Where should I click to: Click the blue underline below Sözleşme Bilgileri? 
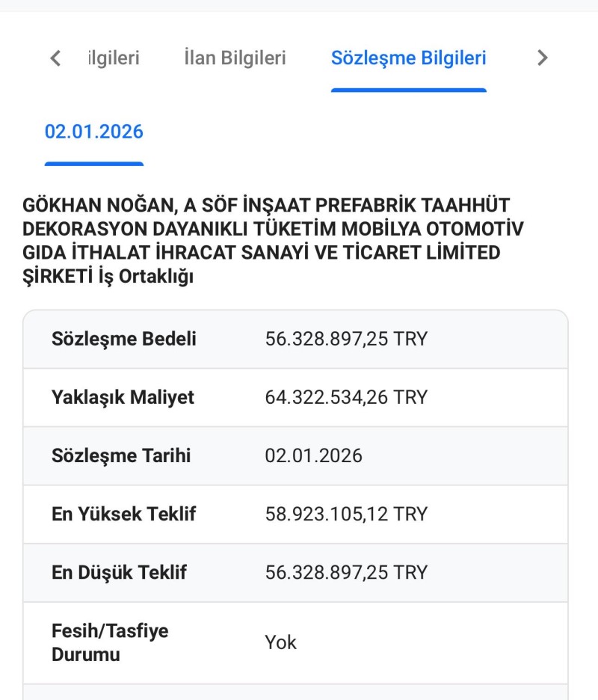[x=408, y=90]
